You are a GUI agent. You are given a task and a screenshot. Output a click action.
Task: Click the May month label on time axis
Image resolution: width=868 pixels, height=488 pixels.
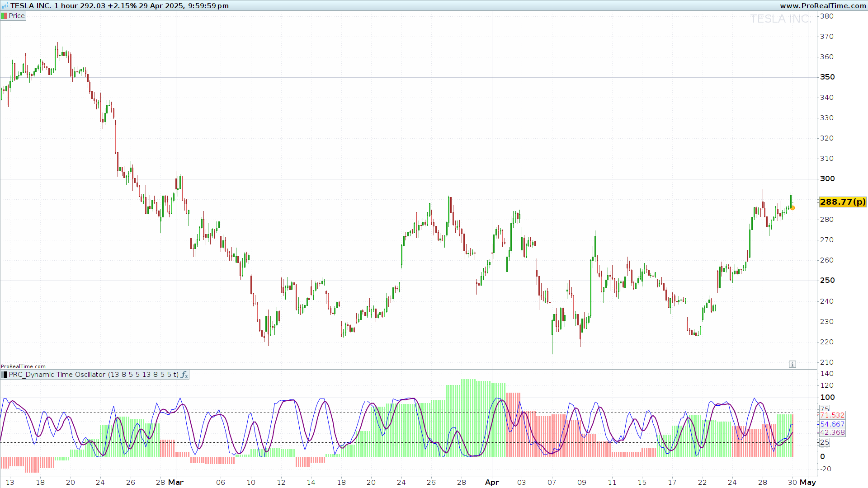(807, 483)
